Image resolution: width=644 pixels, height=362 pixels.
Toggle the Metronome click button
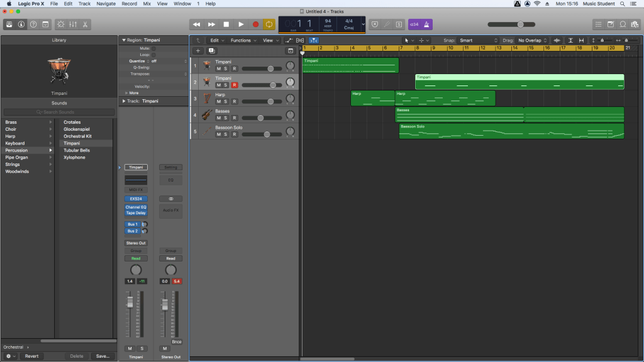coord(428,25)
